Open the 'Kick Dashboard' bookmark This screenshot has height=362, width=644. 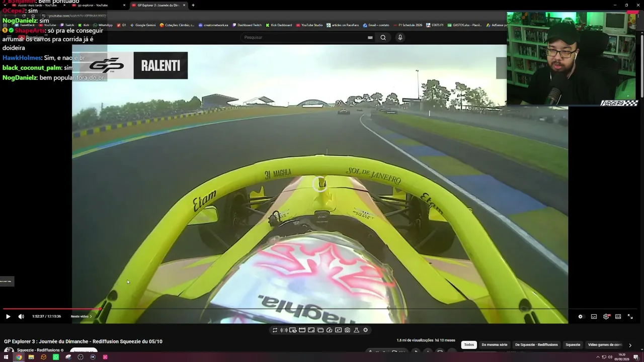click(279, 25)
